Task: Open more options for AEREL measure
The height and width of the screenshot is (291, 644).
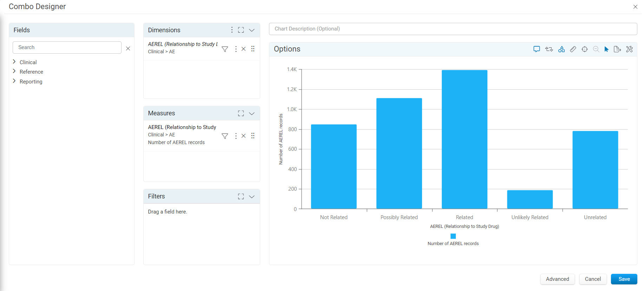Action: tap(236, 136)
